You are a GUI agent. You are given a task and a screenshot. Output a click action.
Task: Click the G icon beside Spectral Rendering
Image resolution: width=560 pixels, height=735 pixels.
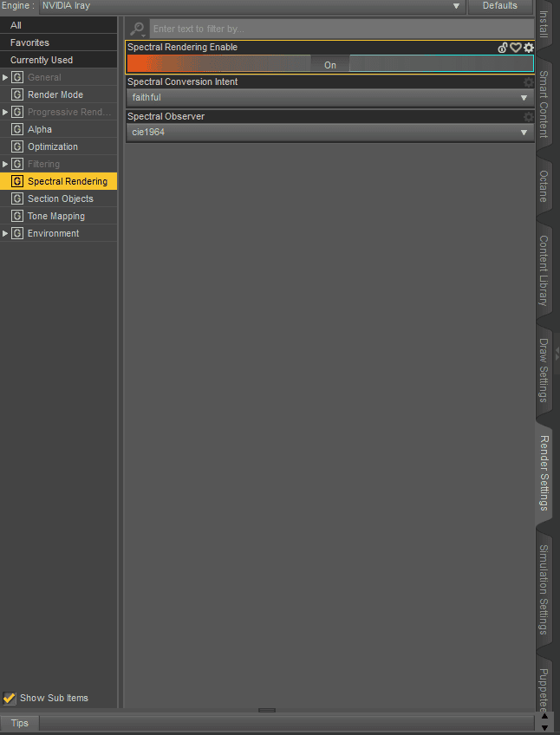point(17,181)
